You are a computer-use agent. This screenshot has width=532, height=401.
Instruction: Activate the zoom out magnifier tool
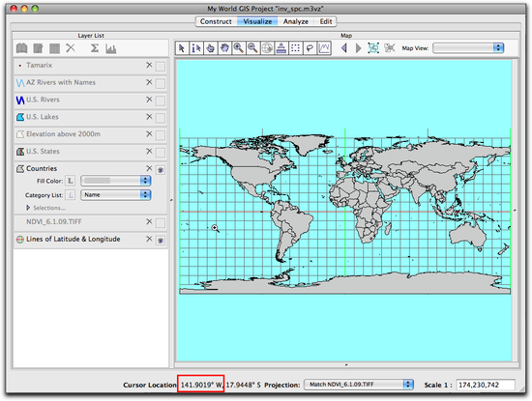point(252,48)
